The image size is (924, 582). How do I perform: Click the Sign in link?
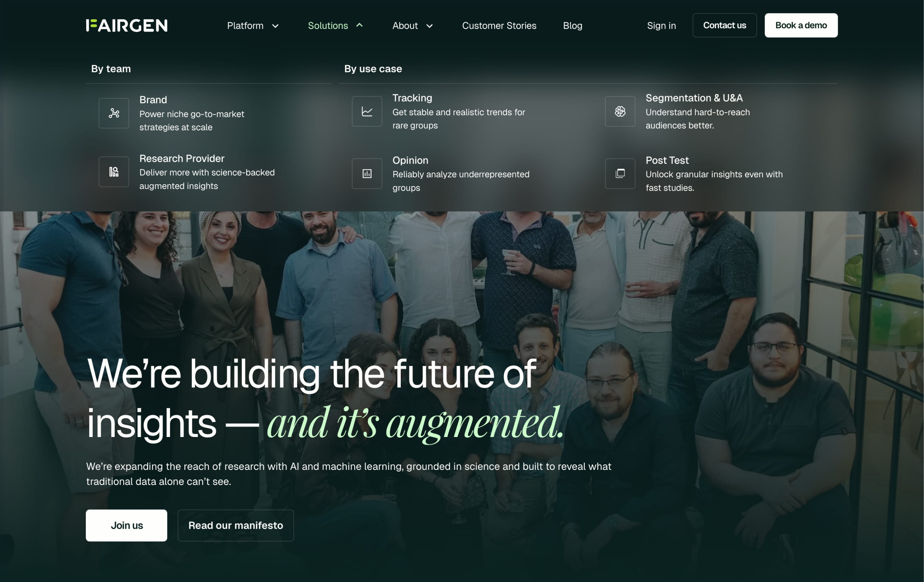(x=661, y=26)
